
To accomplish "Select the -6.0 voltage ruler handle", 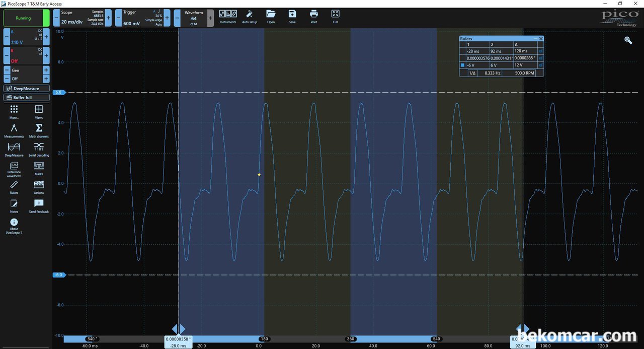I will click(58, 275).
